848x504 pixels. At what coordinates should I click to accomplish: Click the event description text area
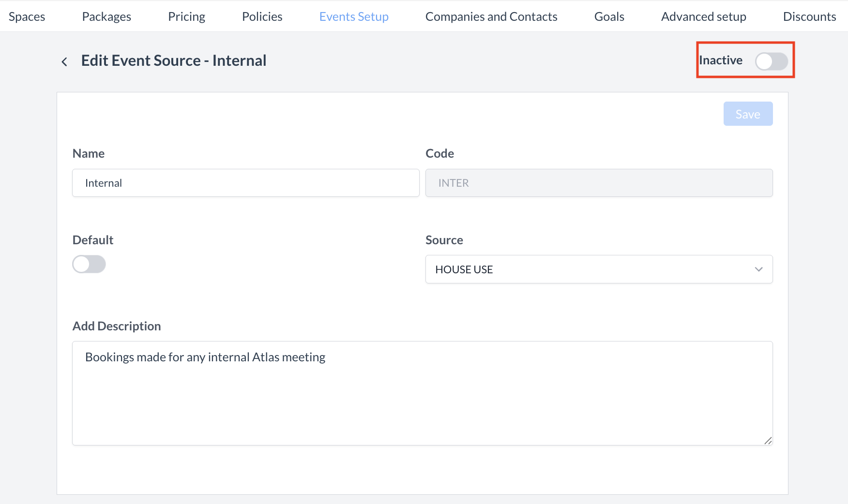click(x=422, y=393)
